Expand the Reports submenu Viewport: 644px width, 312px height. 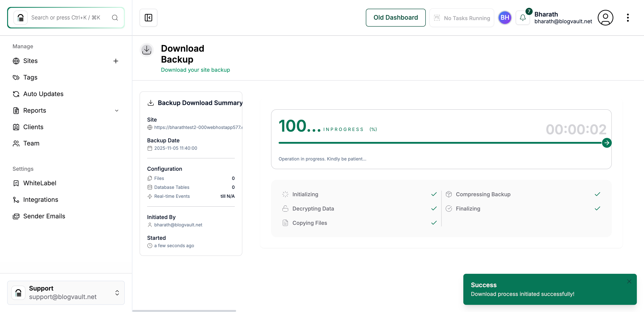coord(117,110)
